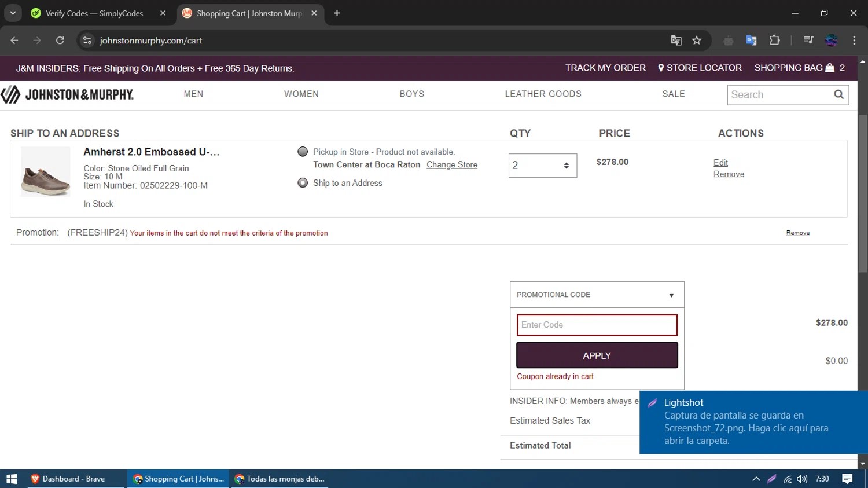Open the Men menu
Viewport: 868px width, 488px height.
pos(193,94)
